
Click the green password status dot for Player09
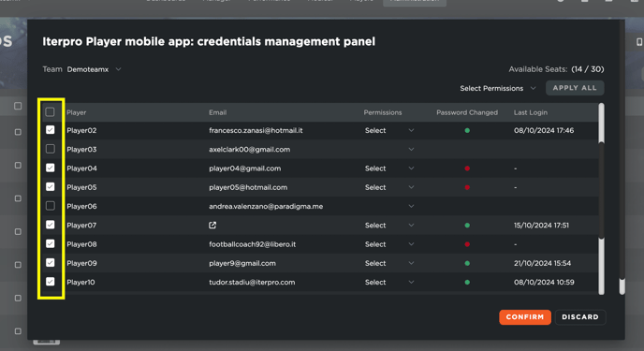pos(467,263)
